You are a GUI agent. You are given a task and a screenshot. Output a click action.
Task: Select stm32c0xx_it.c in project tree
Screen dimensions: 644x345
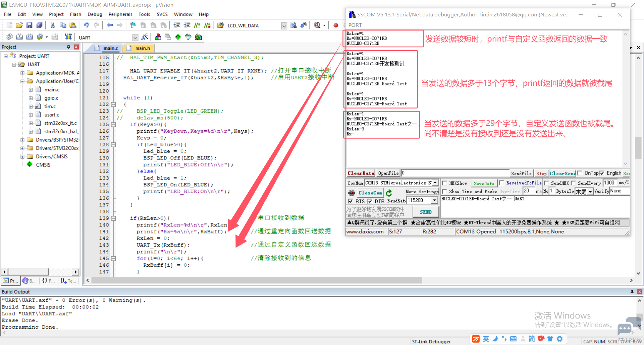60,123
